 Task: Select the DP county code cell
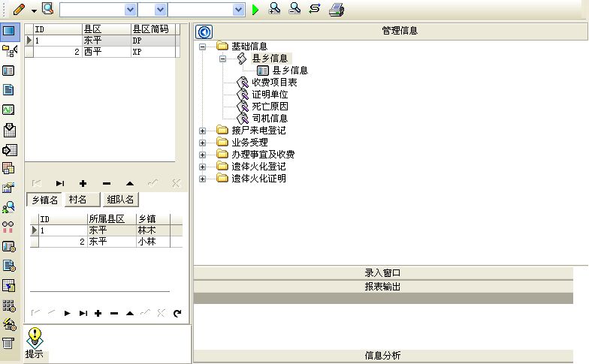(153, 41)
